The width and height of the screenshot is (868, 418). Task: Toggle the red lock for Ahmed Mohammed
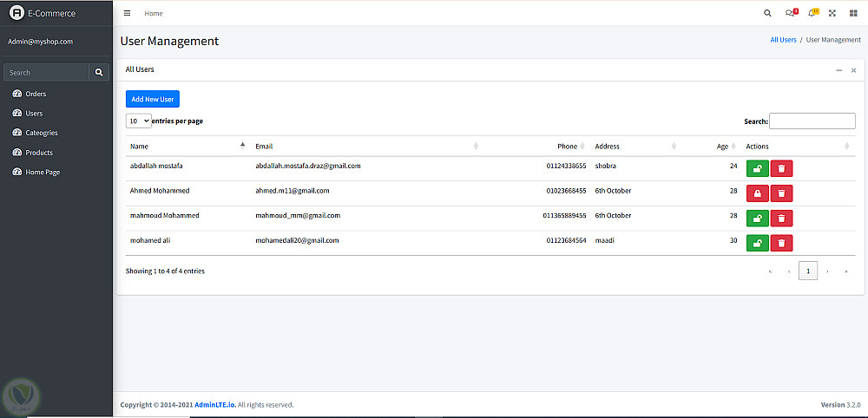757,193
